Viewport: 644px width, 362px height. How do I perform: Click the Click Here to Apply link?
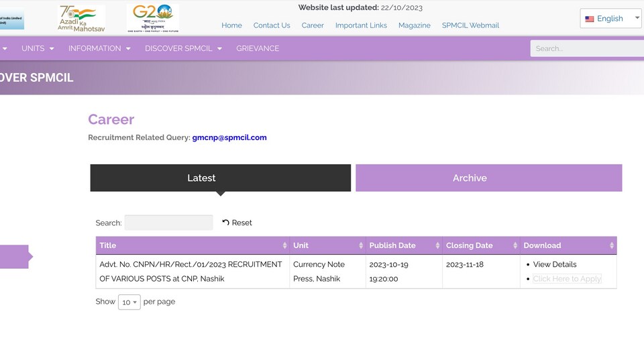(x=567, y=279)
